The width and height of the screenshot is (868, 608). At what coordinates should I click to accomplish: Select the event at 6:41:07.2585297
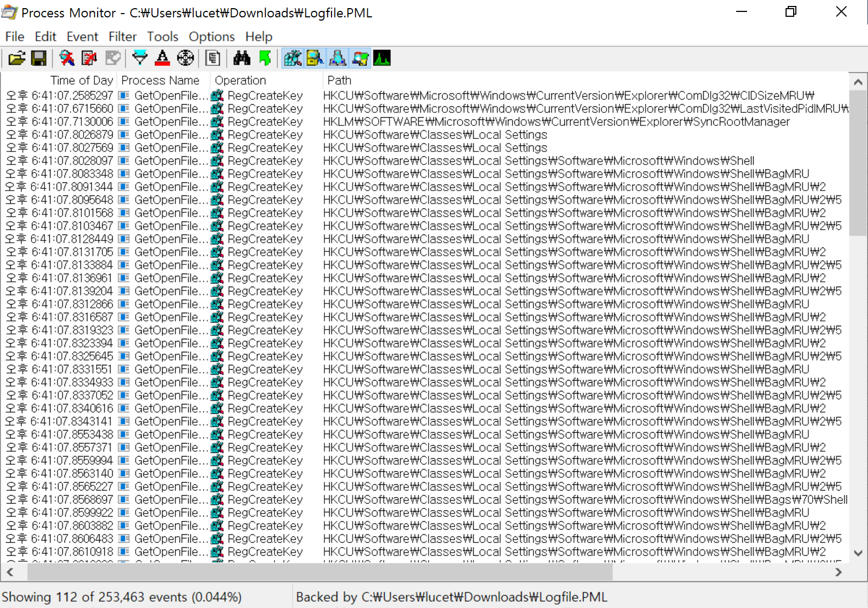coord(425,96)
